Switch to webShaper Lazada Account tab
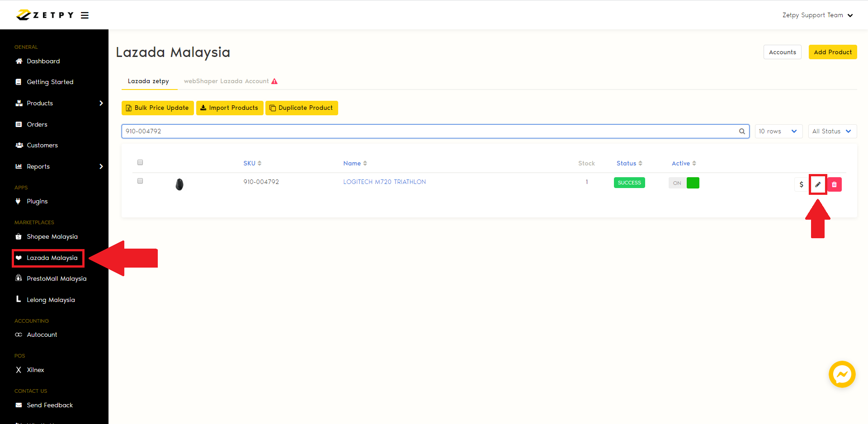The image size is (868, 424). tap(226, 81)
